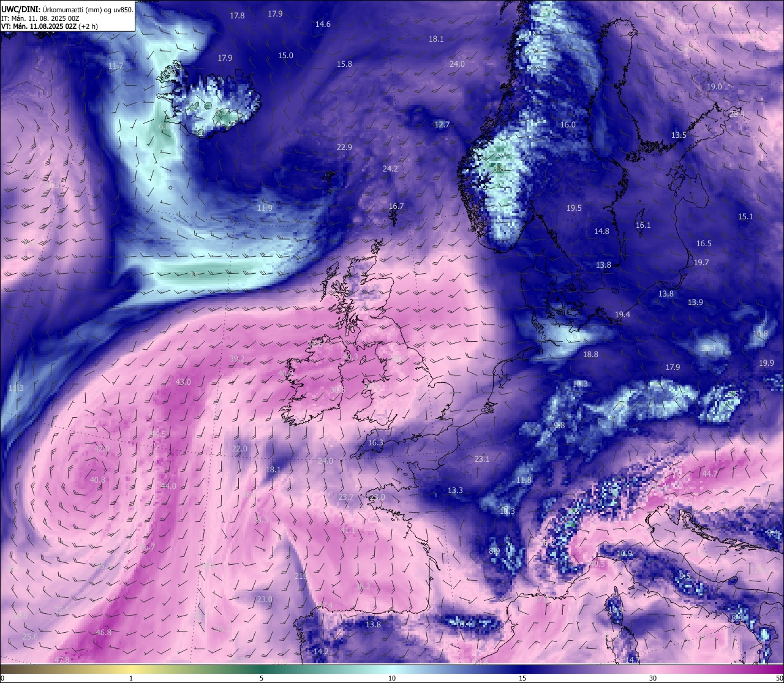Image resolution: width=784 pixels, height=683 pixels.
Task: Click the VT valid time line
Action: click(50, 26)
